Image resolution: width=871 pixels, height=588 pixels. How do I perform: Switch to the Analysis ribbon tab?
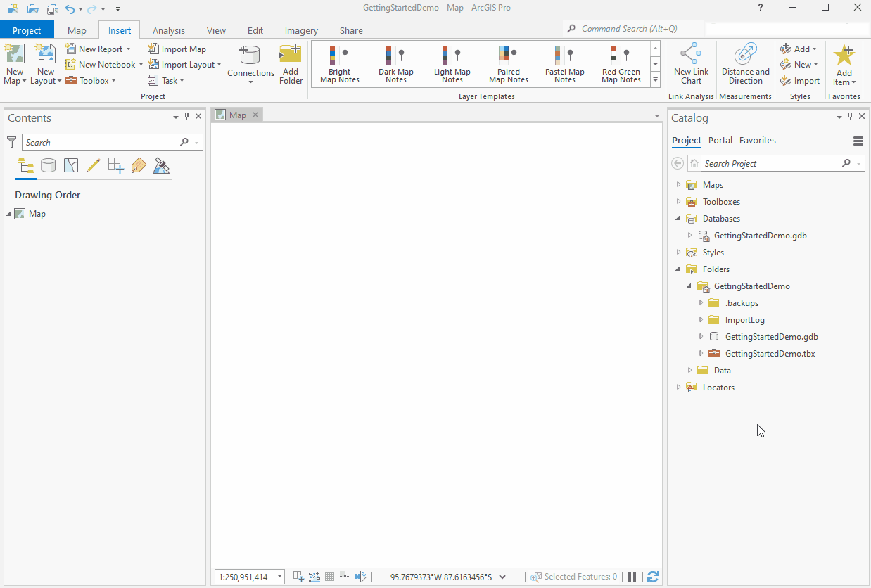tap(169, 30)
